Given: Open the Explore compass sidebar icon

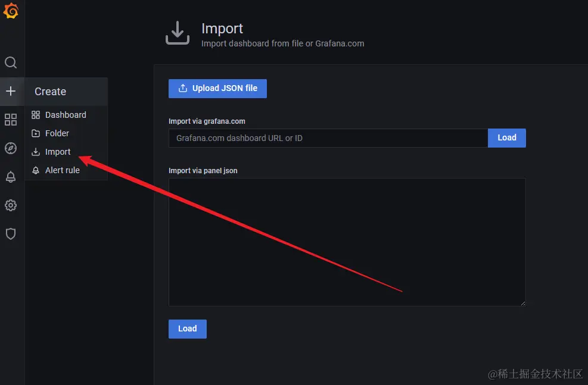Looking at the screenshot, I should [11, 148].
